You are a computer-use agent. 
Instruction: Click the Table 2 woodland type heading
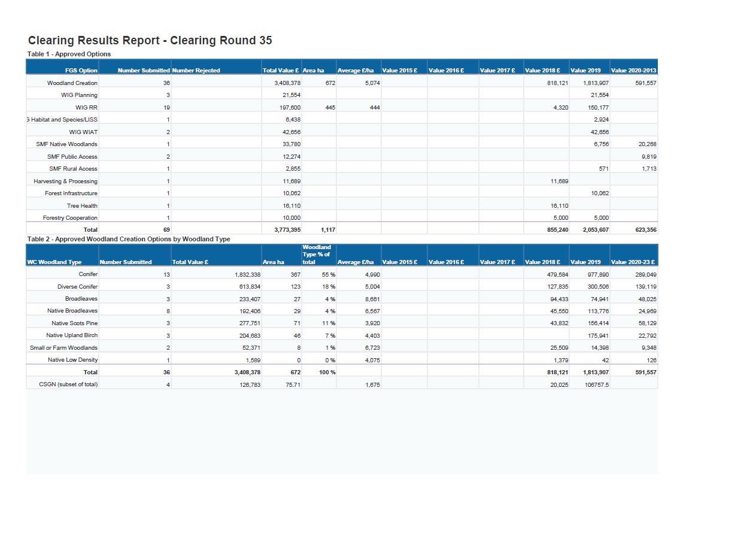click(x=129, y=239)
